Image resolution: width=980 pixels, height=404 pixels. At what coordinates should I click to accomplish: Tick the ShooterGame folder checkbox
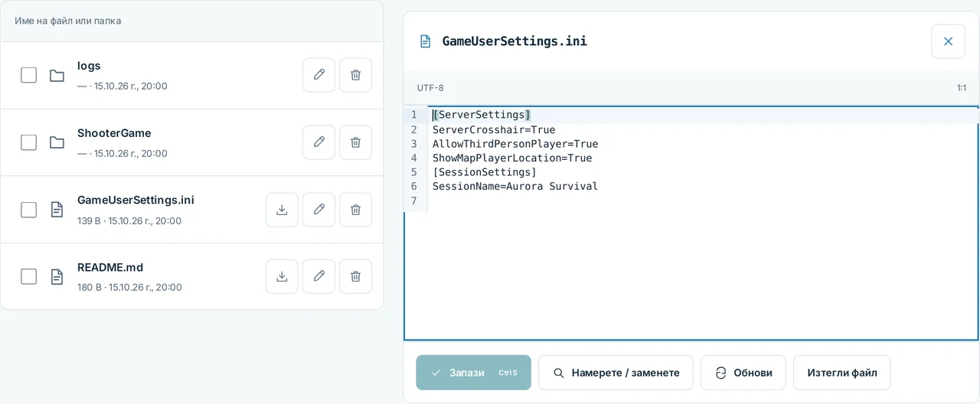pos(28,142)
